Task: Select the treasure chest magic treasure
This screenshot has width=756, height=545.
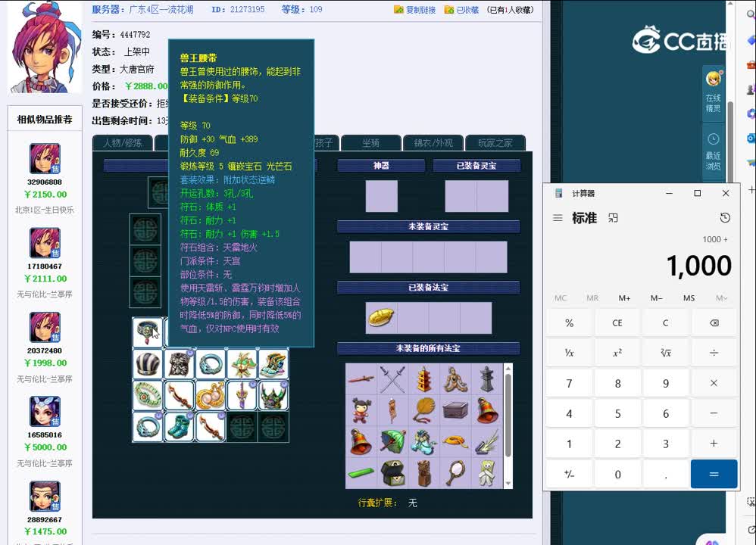Action: (x=392, y=473)
